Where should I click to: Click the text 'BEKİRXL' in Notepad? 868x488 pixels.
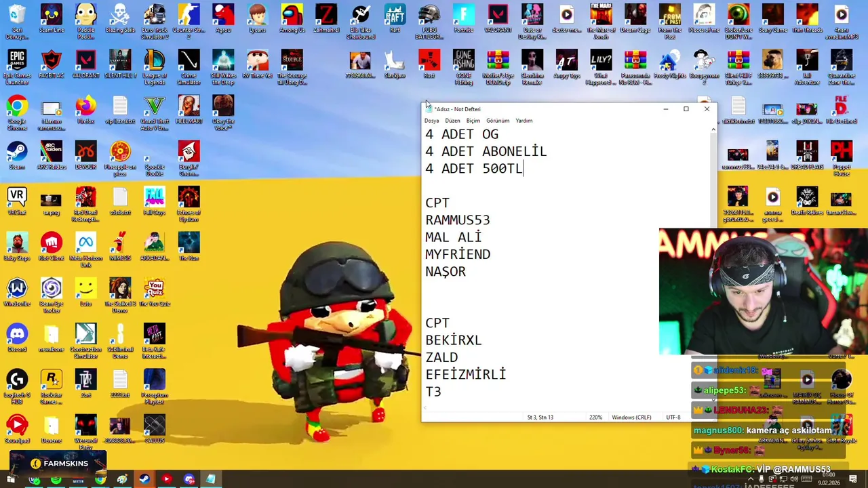(453, 340)
